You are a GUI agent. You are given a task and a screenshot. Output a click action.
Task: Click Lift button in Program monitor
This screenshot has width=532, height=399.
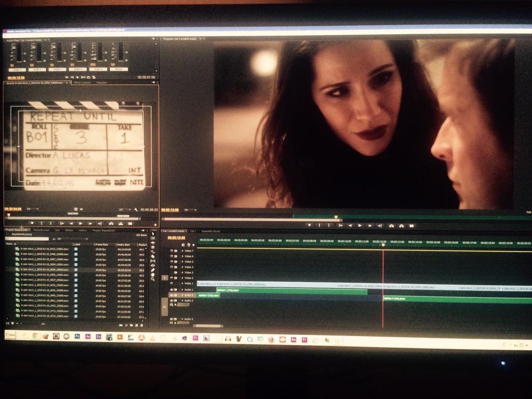[x=392, y=226]
